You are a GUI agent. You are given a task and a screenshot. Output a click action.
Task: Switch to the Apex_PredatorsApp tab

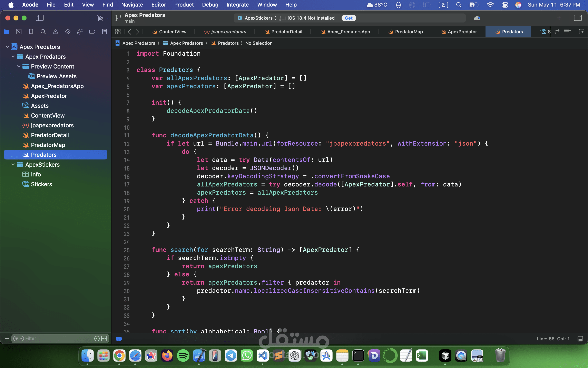coord(345,32)
